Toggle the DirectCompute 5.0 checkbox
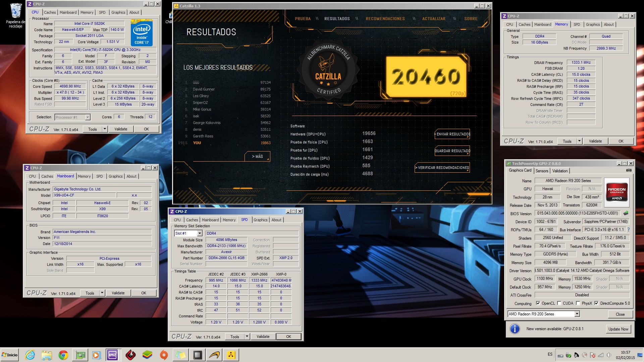 [x=596, y=303]
